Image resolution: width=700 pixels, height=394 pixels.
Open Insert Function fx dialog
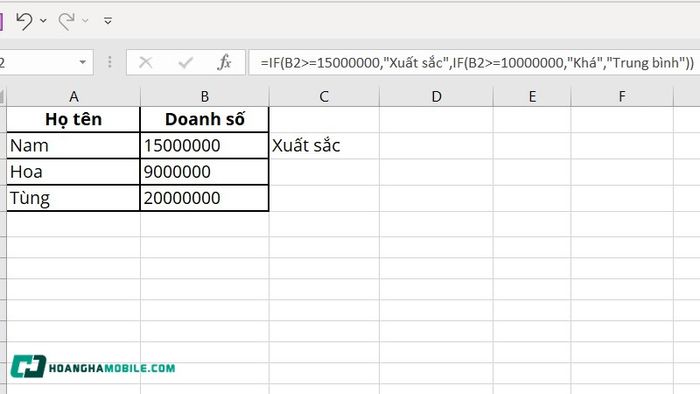224,62
